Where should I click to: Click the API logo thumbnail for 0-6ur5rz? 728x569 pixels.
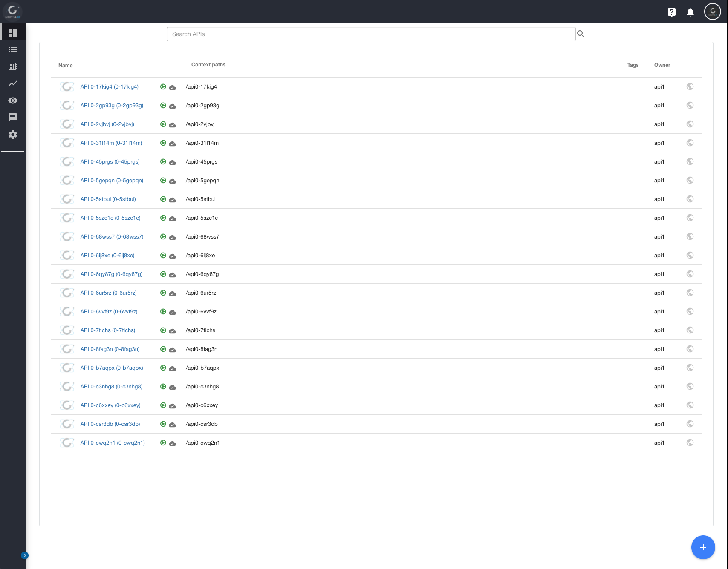[67, 293]
